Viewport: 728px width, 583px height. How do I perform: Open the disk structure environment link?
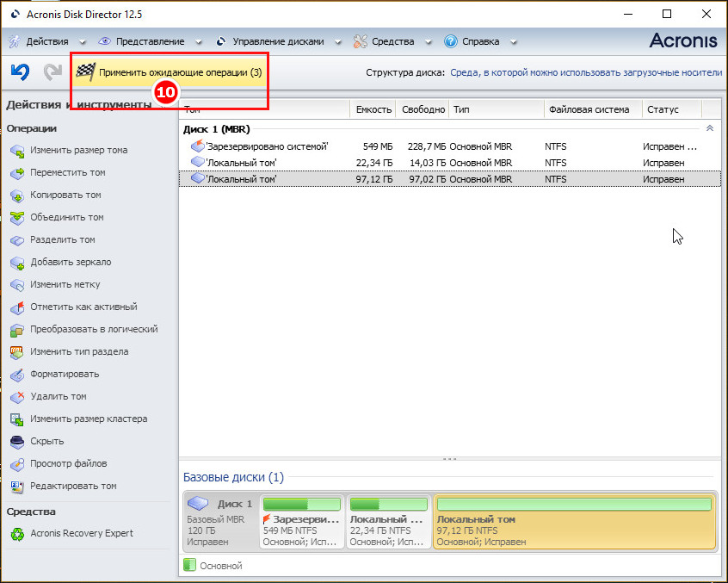pos(586,72)
